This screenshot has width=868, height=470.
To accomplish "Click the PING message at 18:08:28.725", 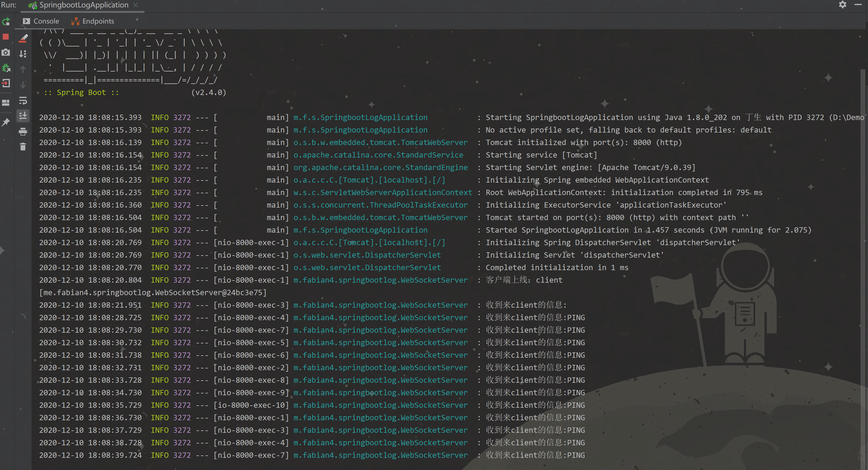I will pos(535,318).
